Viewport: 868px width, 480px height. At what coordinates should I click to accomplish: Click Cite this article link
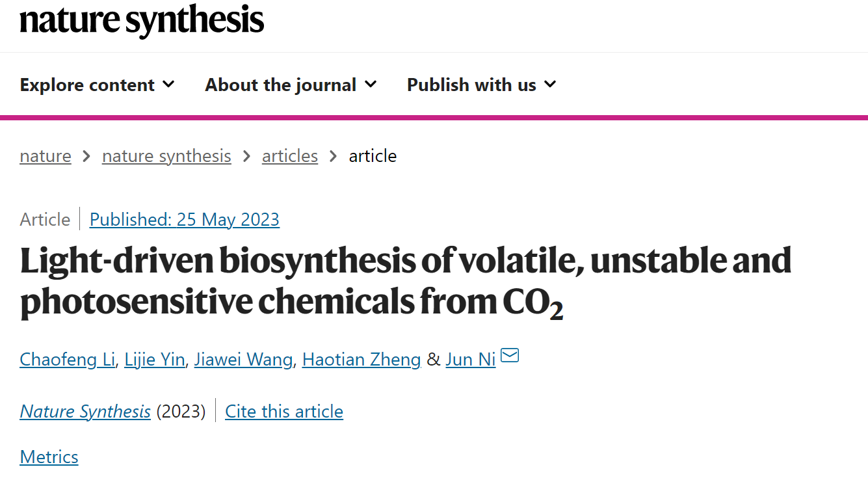(x=284, y=412)
